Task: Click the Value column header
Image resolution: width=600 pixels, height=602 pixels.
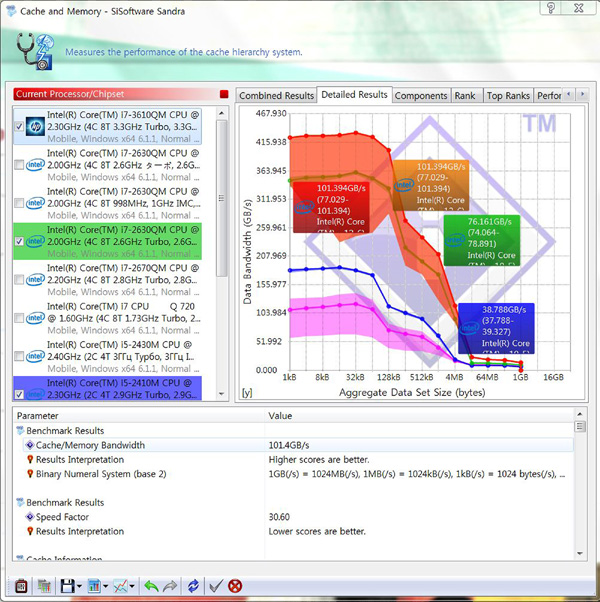Action: point(419,416)
